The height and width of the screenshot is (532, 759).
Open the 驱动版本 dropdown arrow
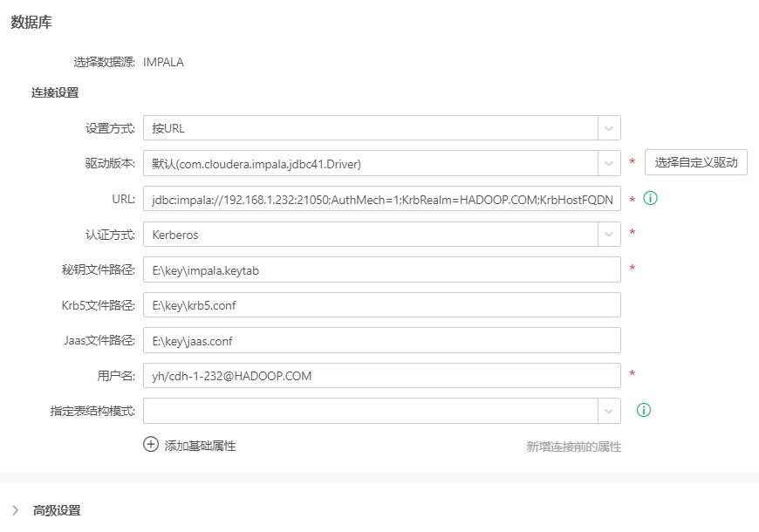[609, 163]
